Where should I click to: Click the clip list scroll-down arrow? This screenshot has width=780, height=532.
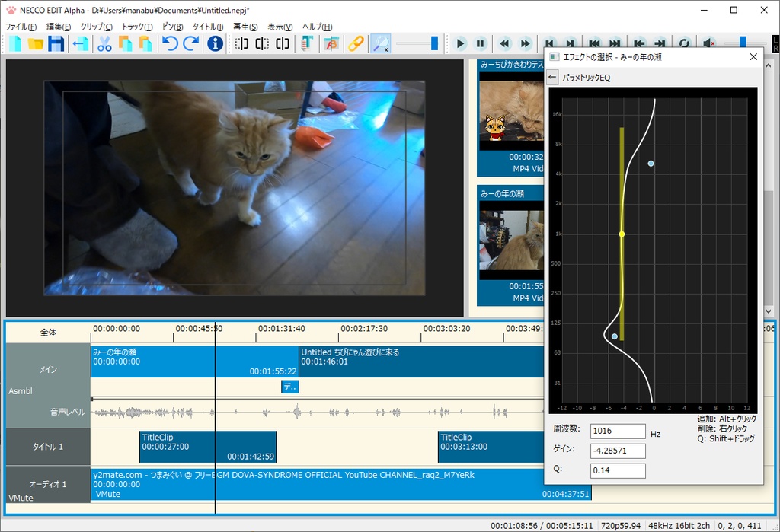[769, 311]
